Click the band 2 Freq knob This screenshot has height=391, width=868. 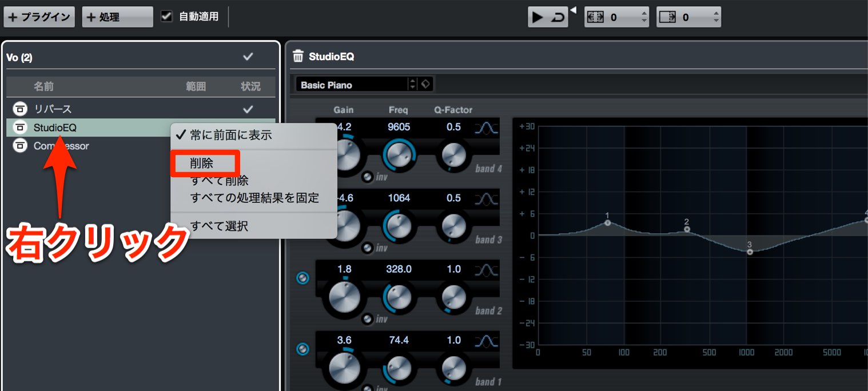[399, 296]
